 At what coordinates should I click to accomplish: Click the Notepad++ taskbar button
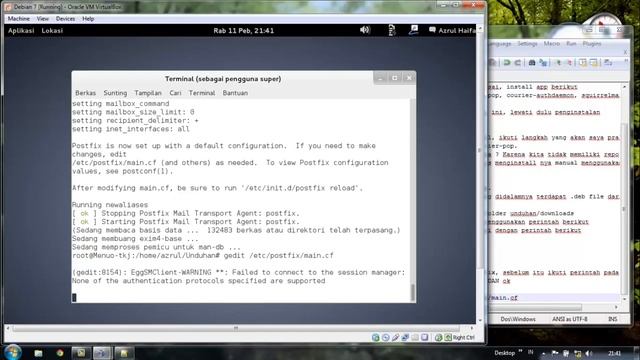[124, 353]
